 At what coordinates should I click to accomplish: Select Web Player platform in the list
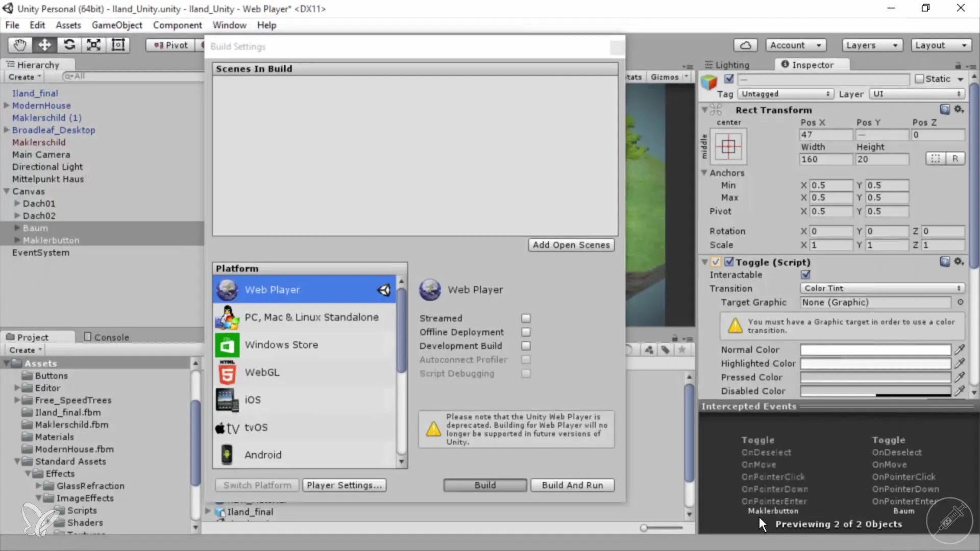tap(304, 289)
